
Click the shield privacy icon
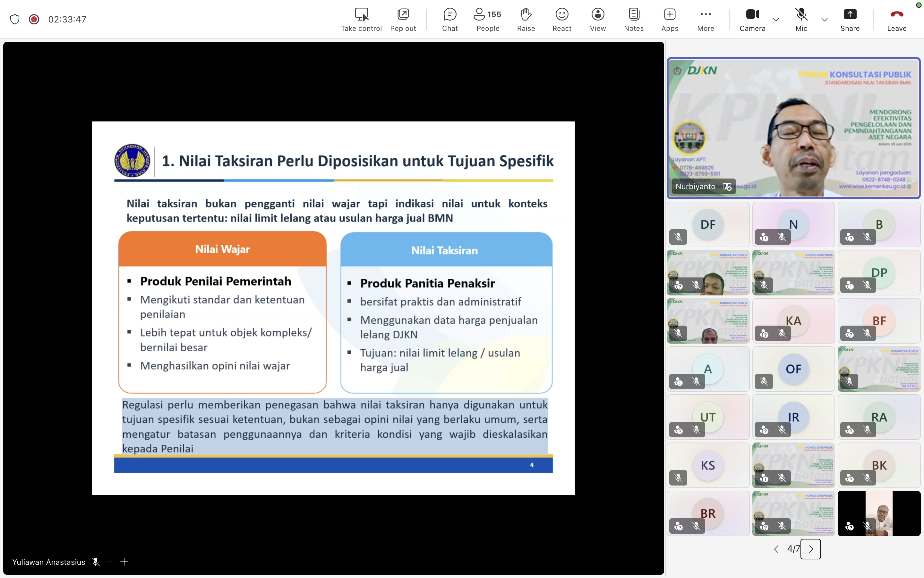click(14, 19)
